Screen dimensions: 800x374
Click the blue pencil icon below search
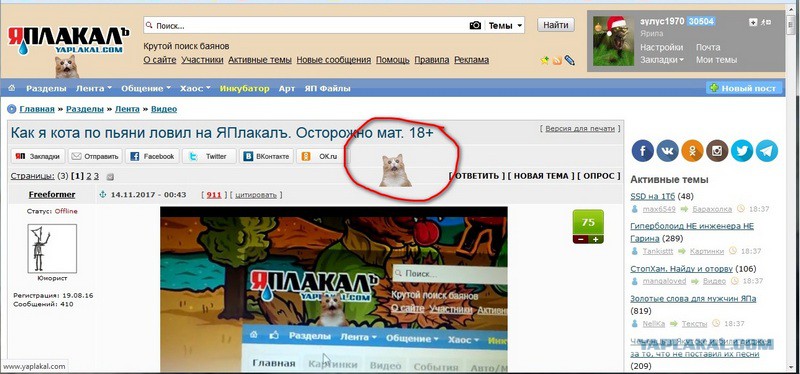coord(569,60)
